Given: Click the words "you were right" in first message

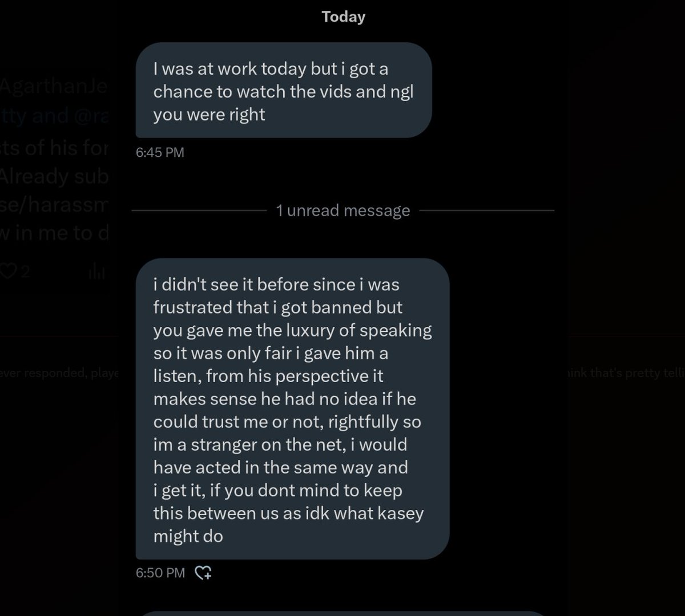Looking at the screenshot, I should click(x=209, y=115).
